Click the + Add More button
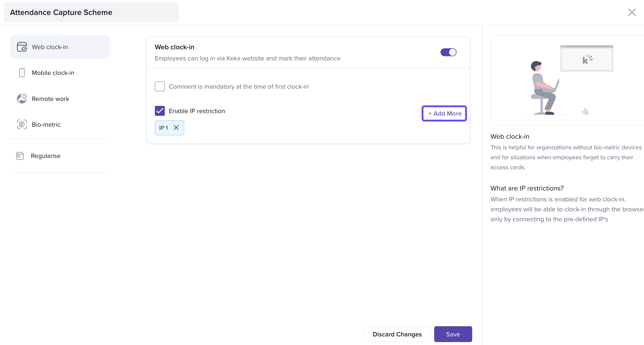 coord(444,113)
